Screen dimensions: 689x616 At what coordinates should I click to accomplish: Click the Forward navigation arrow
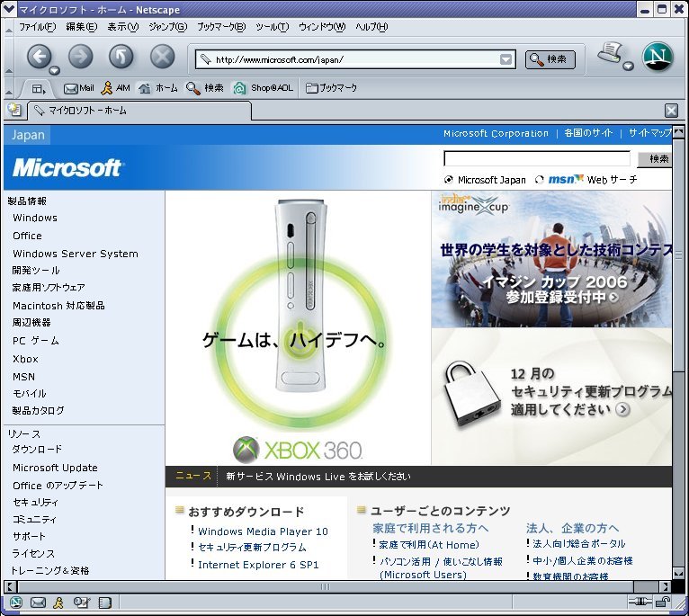[80, 57]
